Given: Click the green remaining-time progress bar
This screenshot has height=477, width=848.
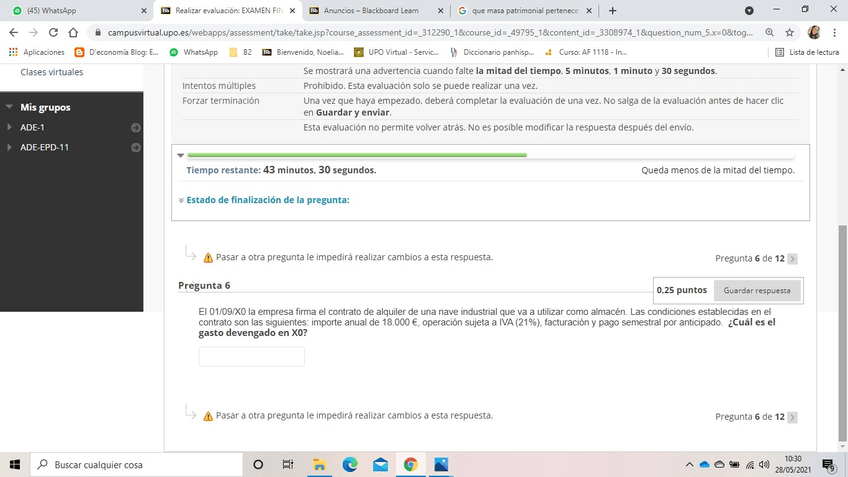Looking at the screenshot, I should (x=357, y=155).
